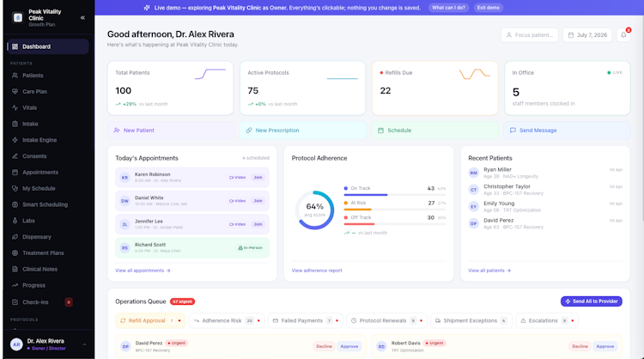Open the July 7, 2026 date picker

click(x=587, y=35)
